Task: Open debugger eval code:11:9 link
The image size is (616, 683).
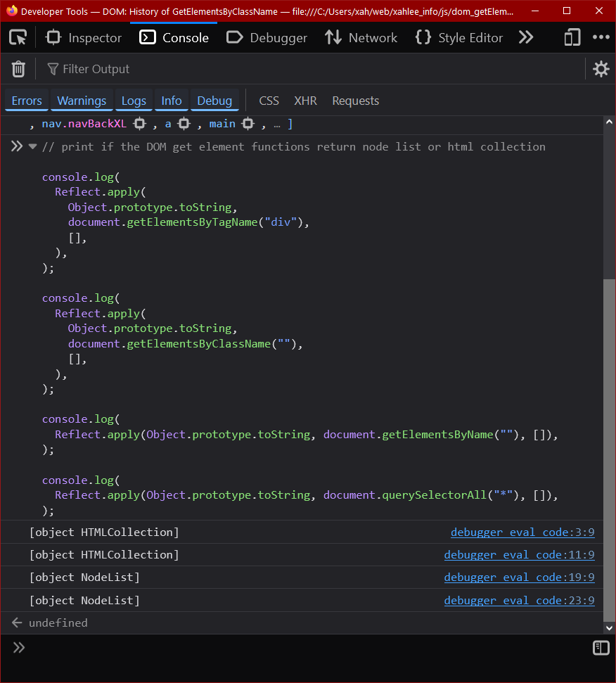Action: coord(520,554)
